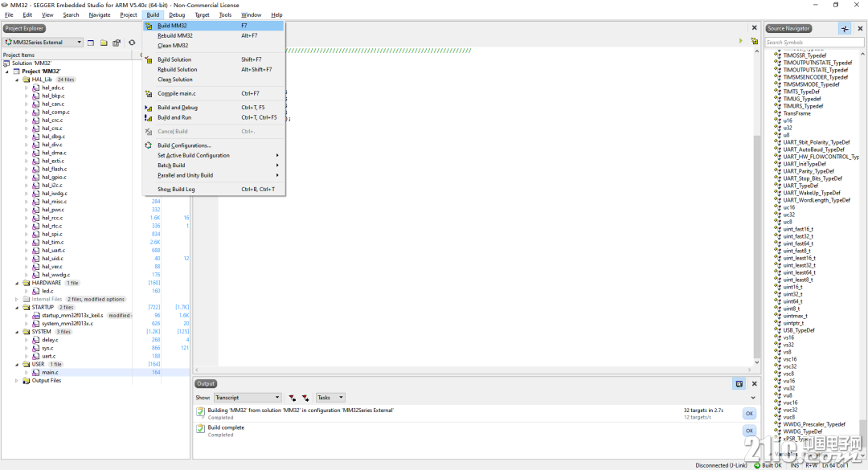Click the Output Files folder icon

tap(26, 381)
